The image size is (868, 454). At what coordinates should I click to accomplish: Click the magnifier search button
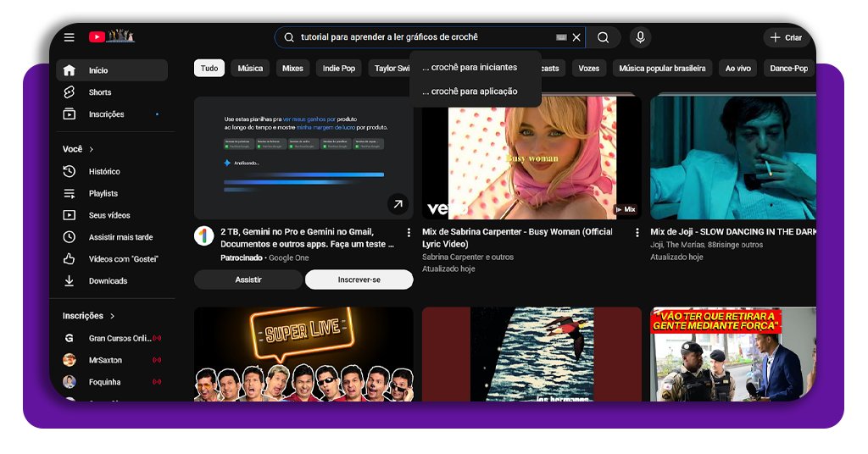tap(603, 37)
